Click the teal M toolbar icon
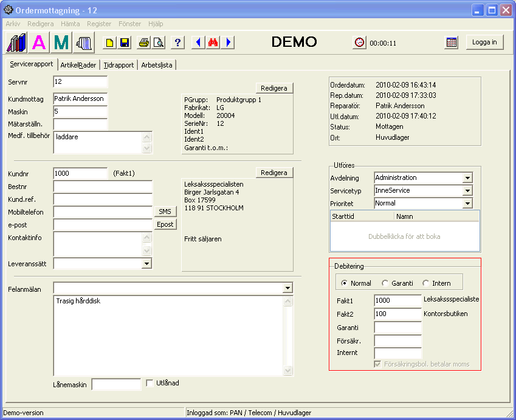The width and height of the screenshot is (516, 420). coord(61,43)
